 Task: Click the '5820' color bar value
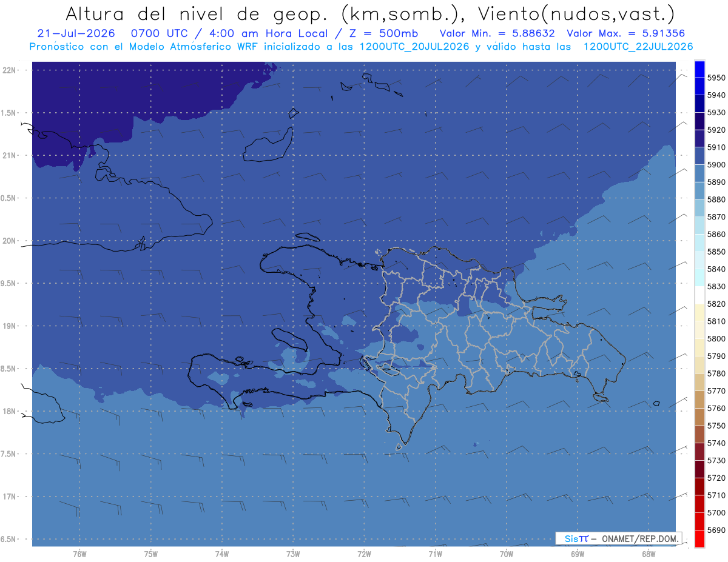click(x=715, y=304)
